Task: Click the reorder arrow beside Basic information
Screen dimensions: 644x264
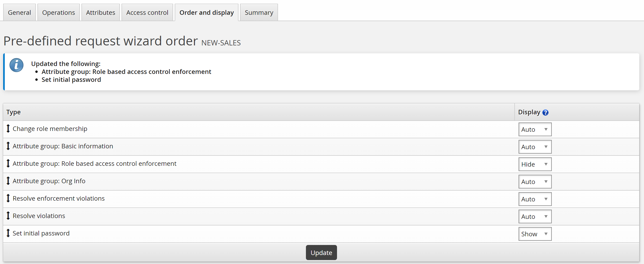Action: pos(8,146)
